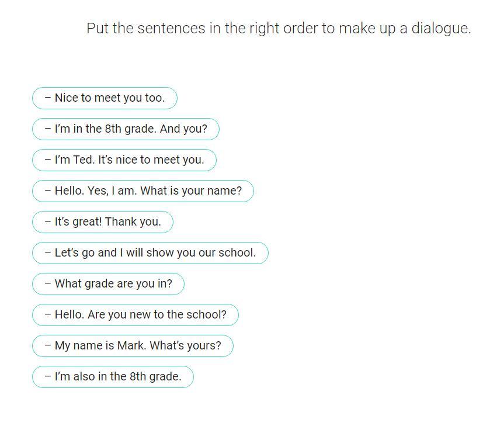Screen dimensions: 504x433
Task: Select the reply ending with 'And you?'
Action: point(126,129)
